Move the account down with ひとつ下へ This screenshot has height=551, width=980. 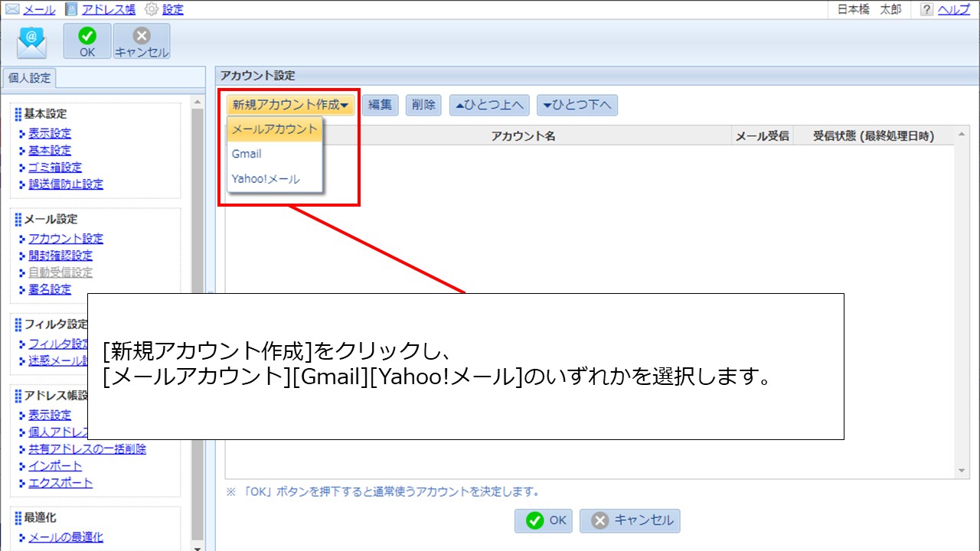[x=577, y=105]
